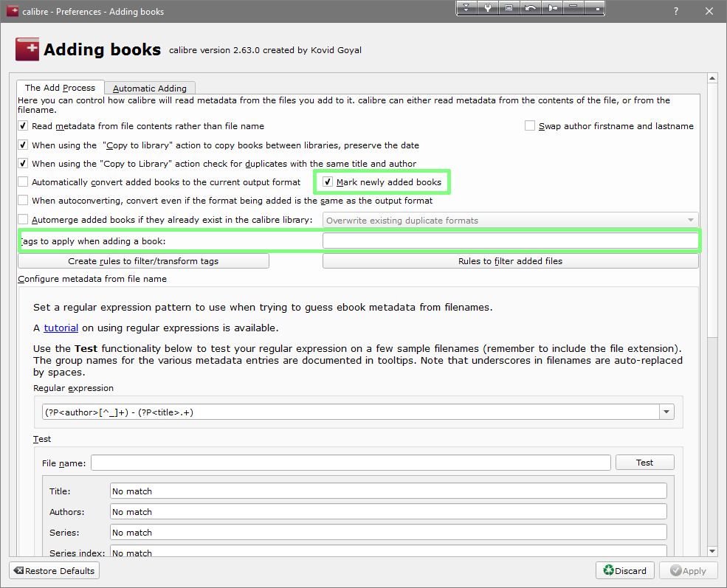Uncheck Mark newly added books
Screen dimensions: 727x588
(328, 181)
